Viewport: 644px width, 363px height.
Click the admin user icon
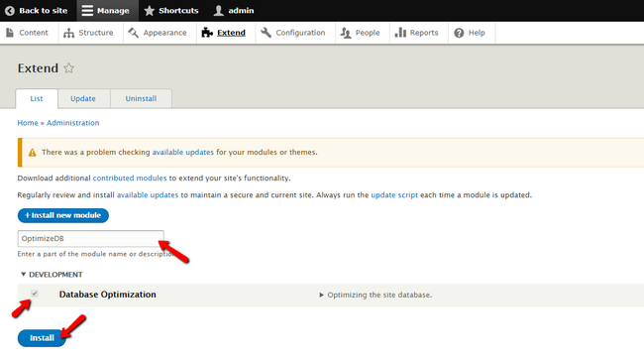click(x=219, y=11)
